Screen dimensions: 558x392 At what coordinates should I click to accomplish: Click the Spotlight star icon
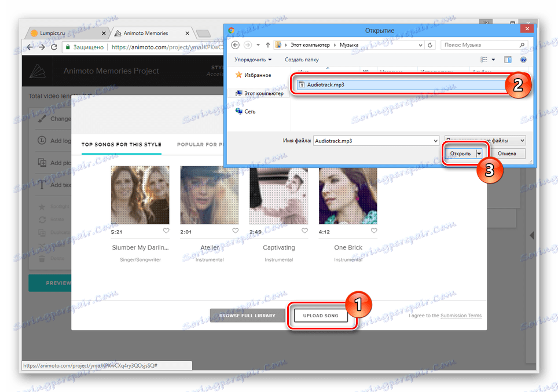point(42,207)
